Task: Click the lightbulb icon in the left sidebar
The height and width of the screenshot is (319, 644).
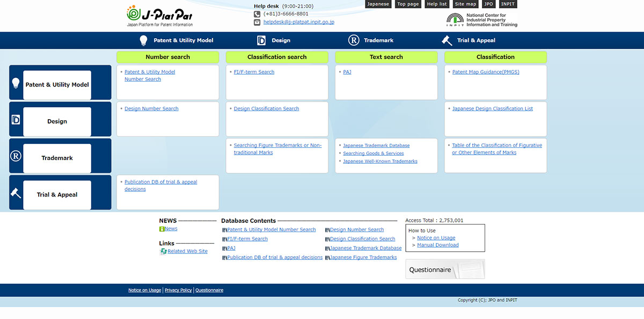Action: tap(16, 83)
